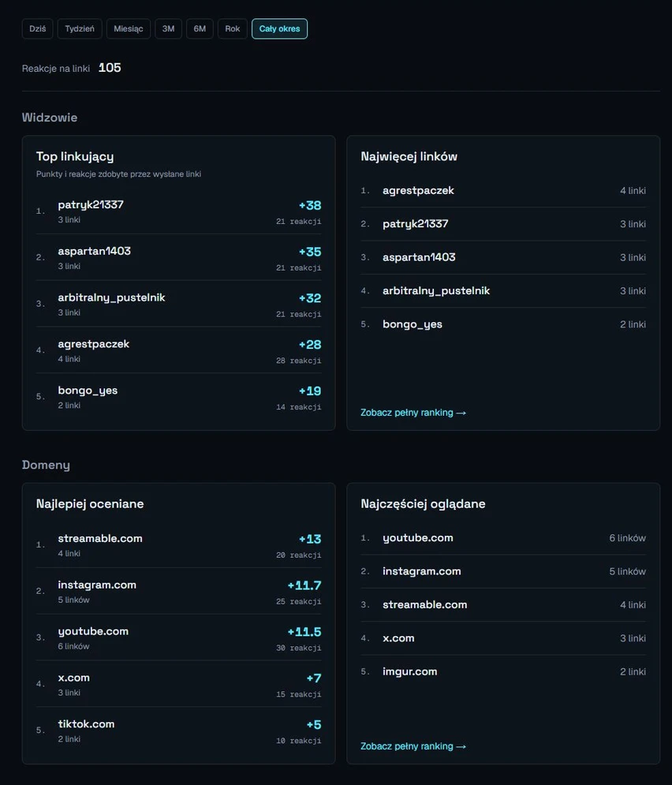This screenshot has height=785, width=672.
Task: Click the Domeny section heading
Action: pyautogui.click(x=46, y=465)
